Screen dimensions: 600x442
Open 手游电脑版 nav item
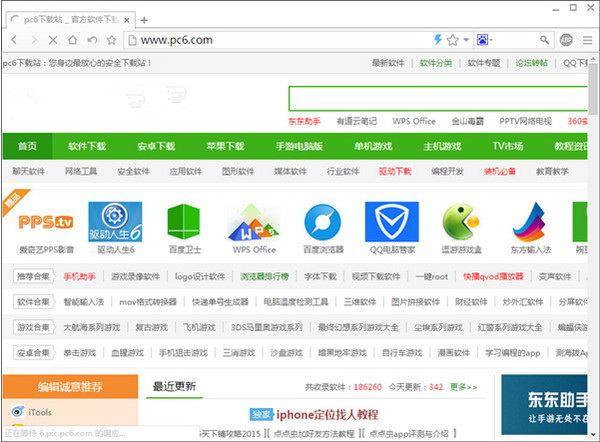pos(299,146)
